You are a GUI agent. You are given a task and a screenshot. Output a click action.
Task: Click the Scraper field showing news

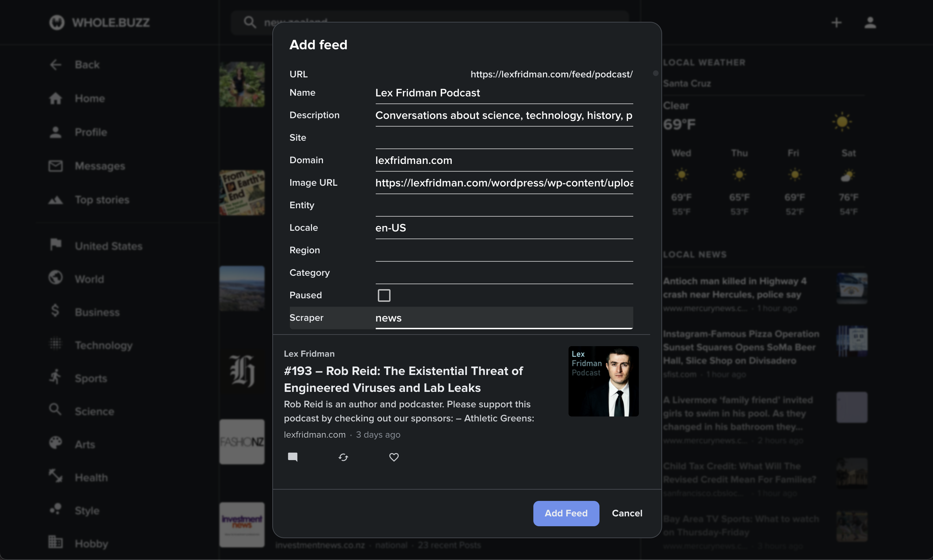click(x=504, y=318)
